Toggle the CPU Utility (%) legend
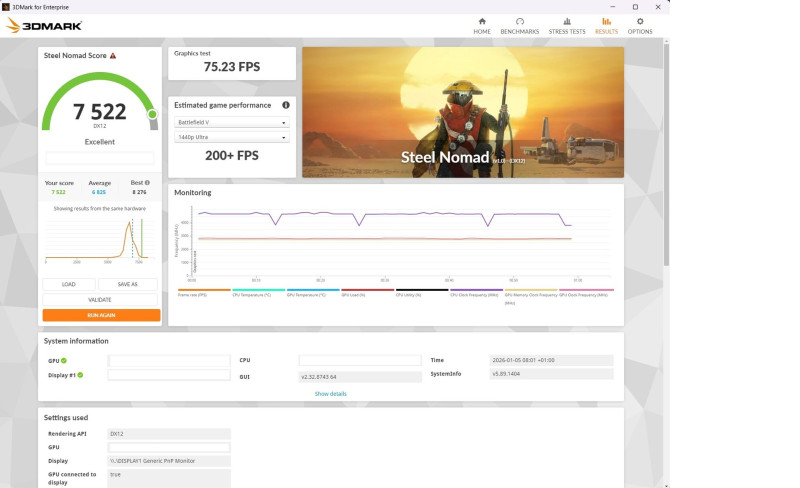800x488 pixels. (422, 293)
